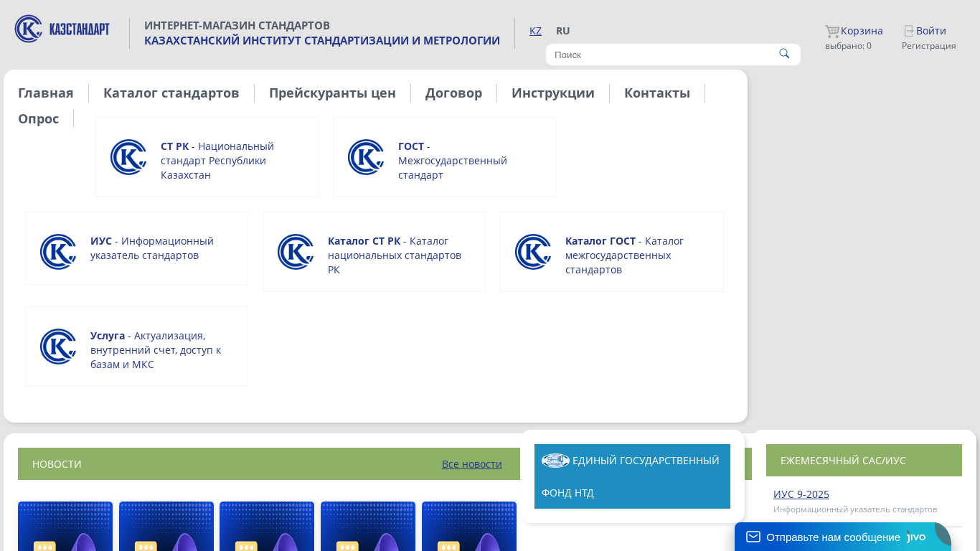Open the Прейскуранты цен menu item
Viewport: 980px width, 551px height.
click(x=332, y=93)
